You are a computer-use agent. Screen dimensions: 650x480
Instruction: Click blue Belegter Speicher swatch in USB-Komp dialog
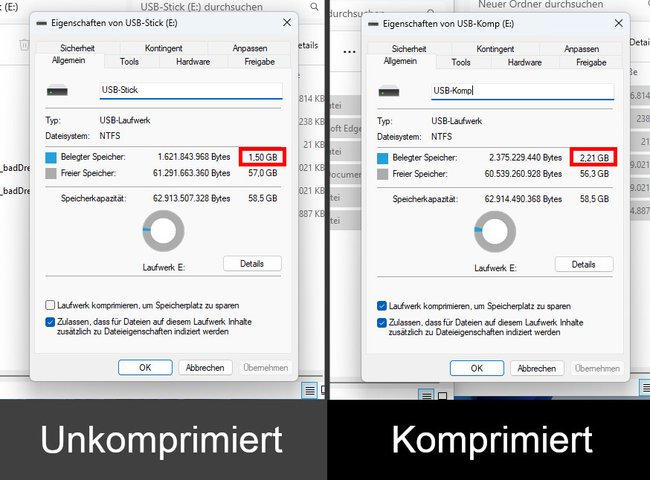click(382, 158)
